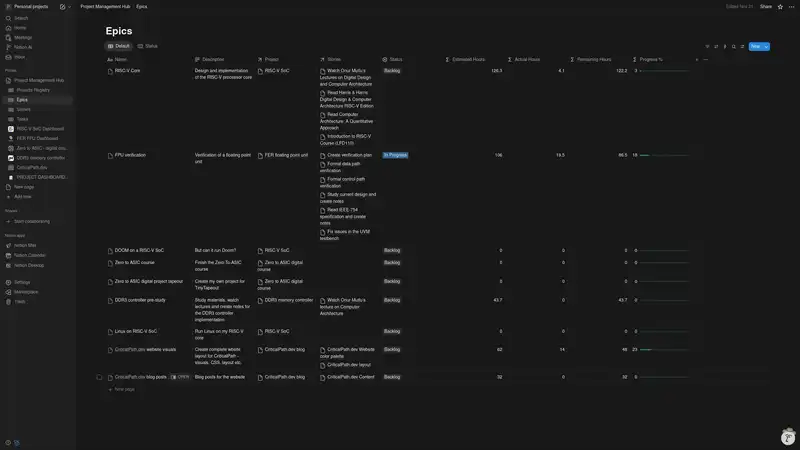Open the DDR3 controller pre-study epic

pyautogui.click(x=140, y=301)
